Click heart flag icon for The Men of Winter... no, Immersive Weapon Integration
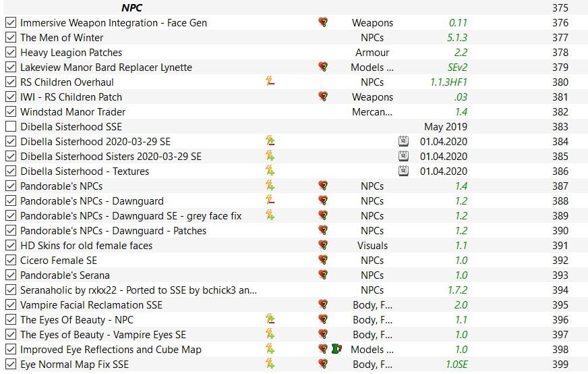588x374 pixels. pos(323,22)
